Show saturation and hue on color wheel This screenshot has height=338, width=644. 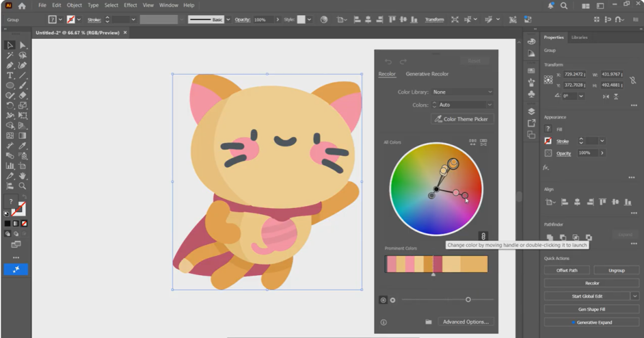[383, 300]
